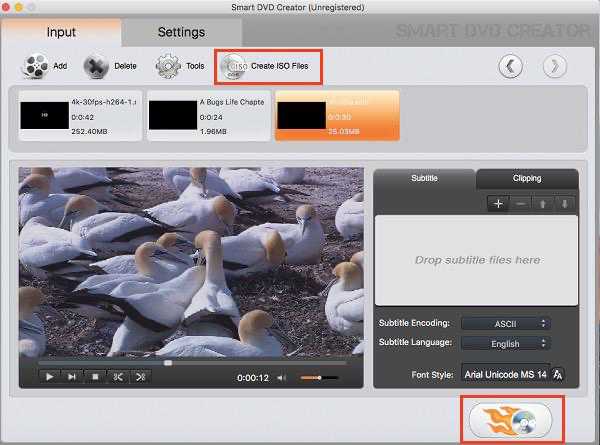Click the Add button label
This screenshot has height=445, width=600.
point(60,66)
